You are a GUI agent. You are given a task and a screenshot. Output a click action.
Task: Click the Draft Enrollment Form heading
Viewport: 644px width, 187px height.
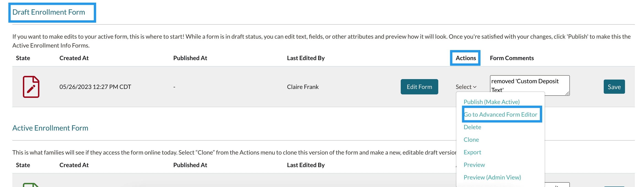tap(49, 12)
